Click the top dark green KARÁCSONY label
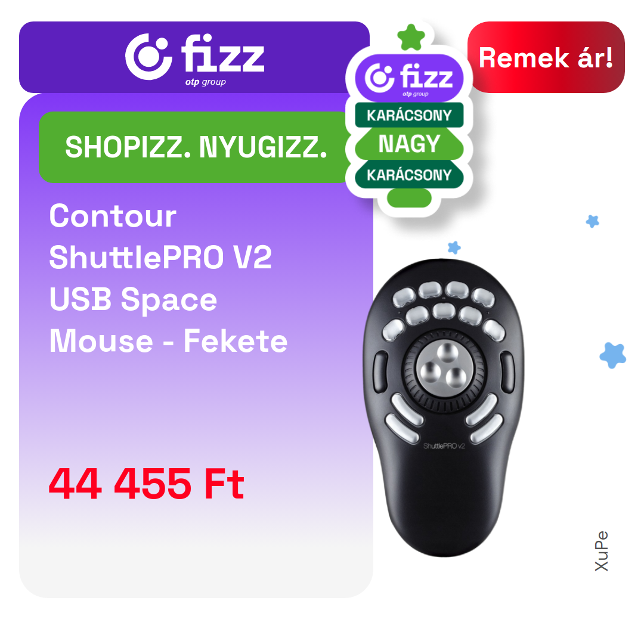Screen dimensions: 644x644 point(409,115)
